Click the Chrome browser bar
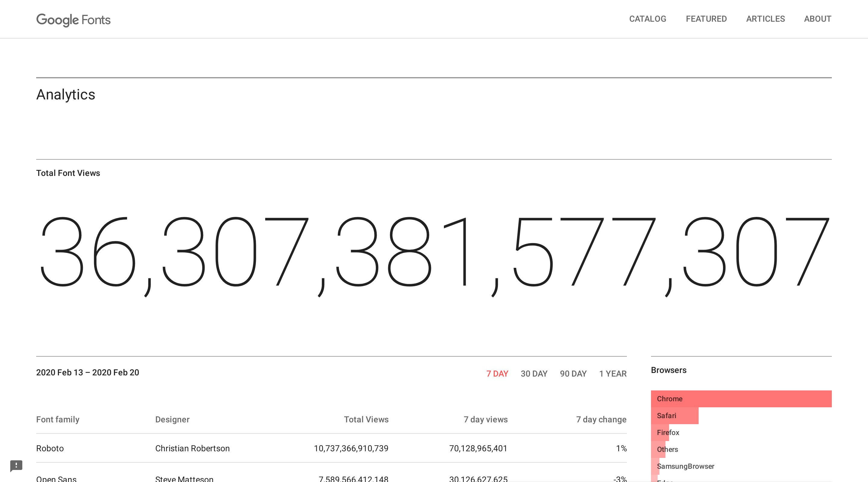This screenshot has height=482, width=868. [x=741, y=399]
